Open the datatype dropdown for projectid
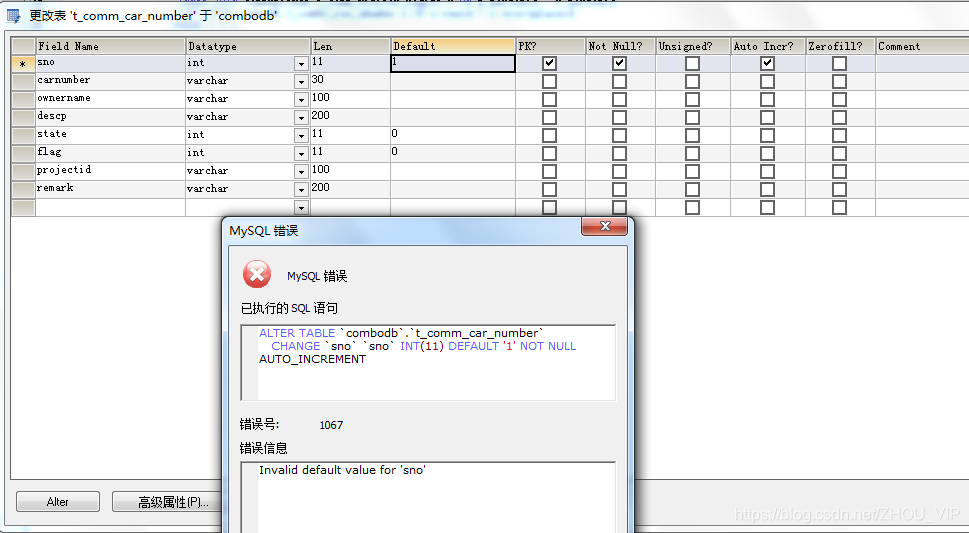The image size is (969, 533). point(301,171)
